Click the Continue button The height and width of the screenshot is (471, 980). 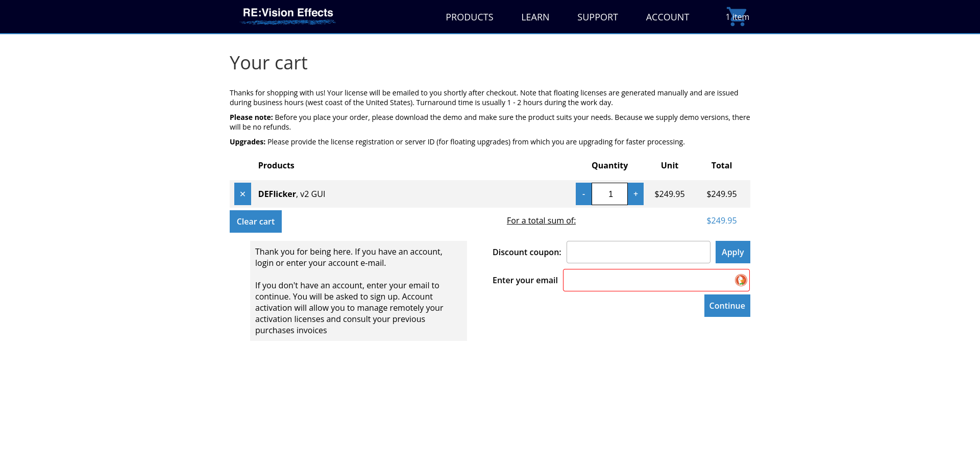click(x=727, y=306)
